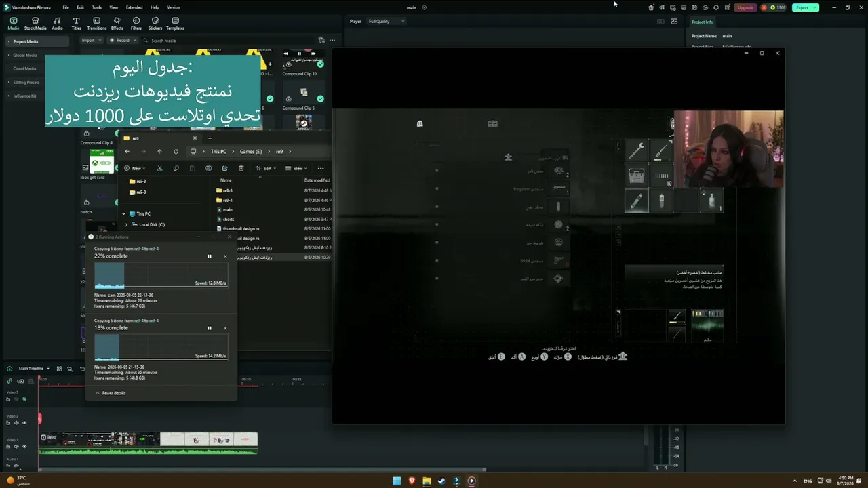Go back in File Explorer

[x=127, y=152]
